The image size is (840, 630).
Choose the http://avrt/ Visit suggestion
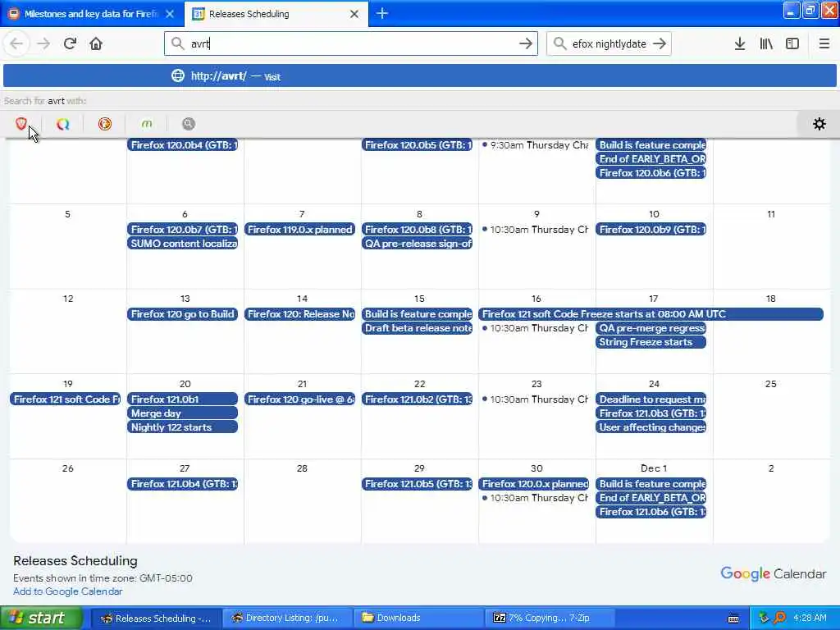420,76
